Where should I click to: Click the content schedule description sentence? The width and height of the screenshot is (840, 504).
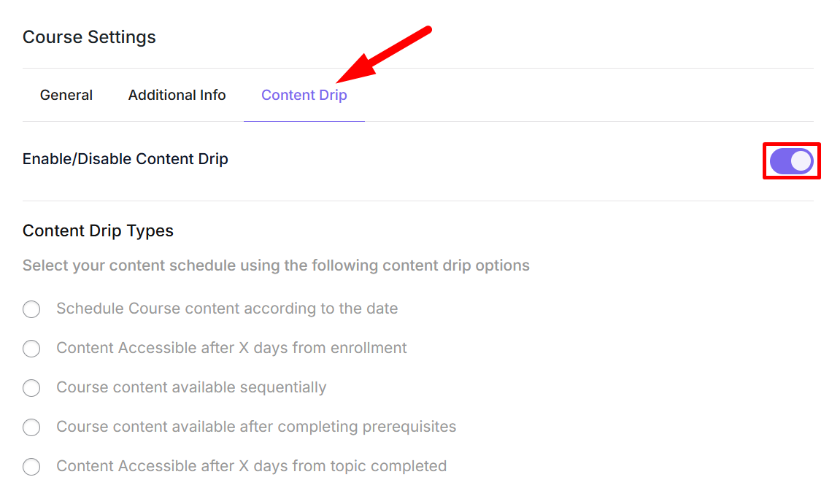click(x=276, y=265)
